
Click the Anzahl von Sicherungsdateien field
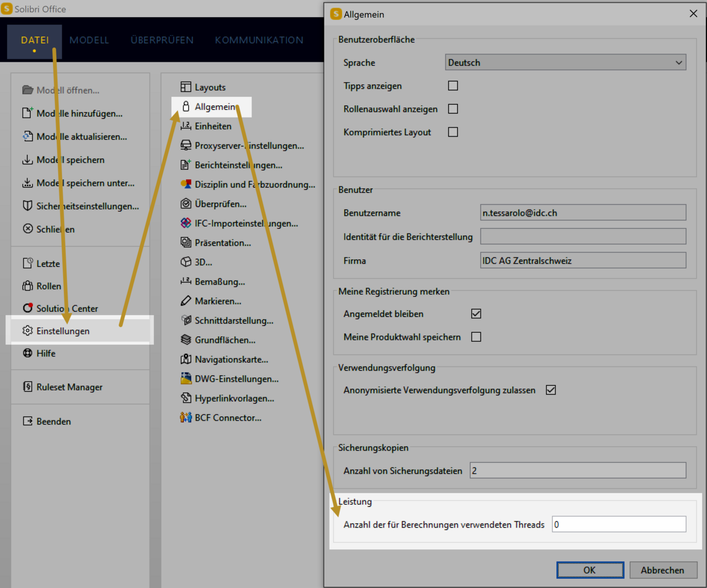(x=578, y=470)
